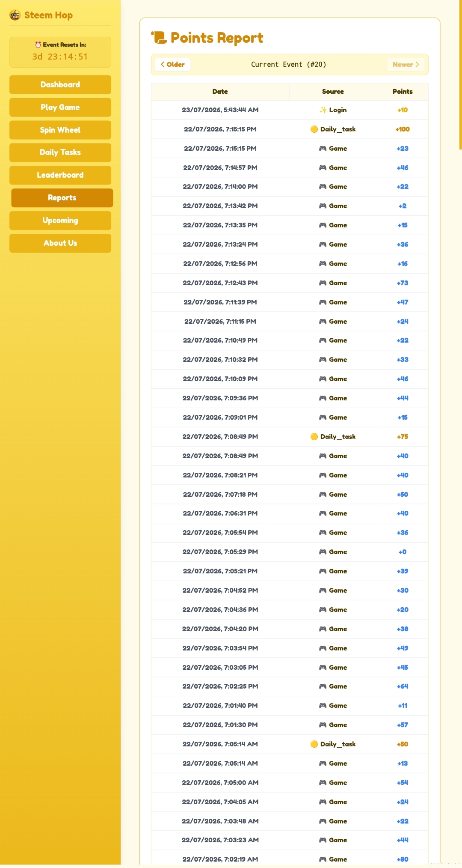Click the Points column header
This screenshot has height=868, width=462.
click(403, 92)
